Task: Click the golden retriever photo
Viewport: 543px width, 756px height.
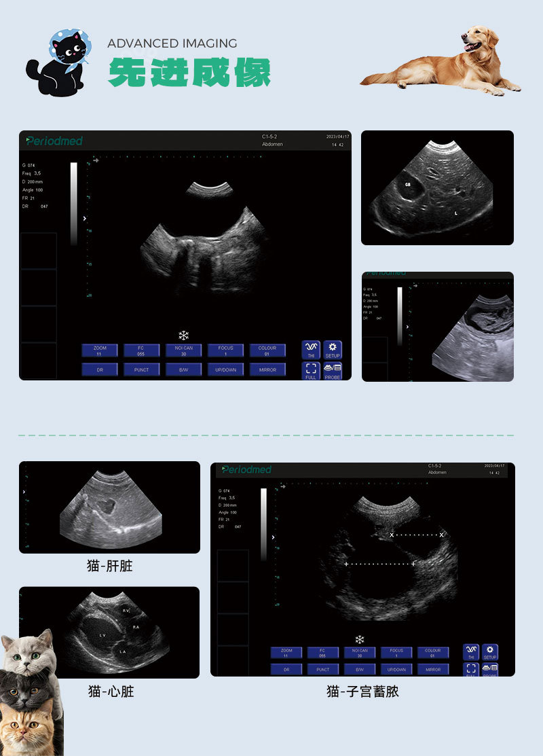Action: [441, 60]
